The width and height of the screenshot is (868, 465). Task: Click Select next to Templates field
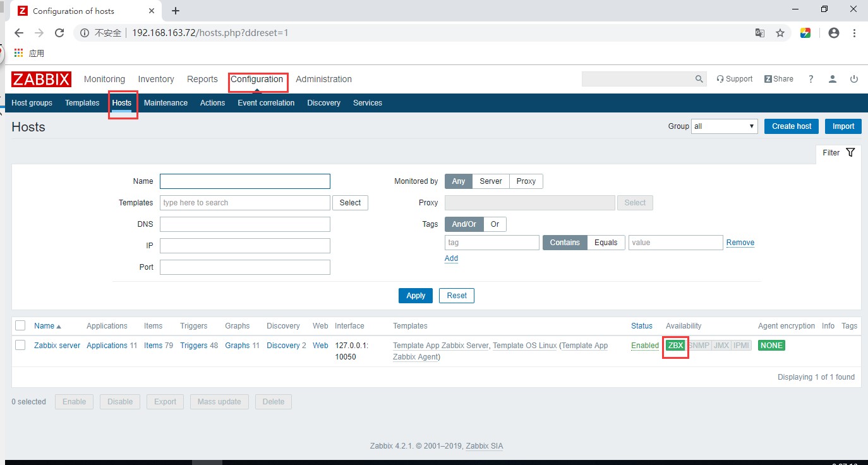(350, 203)
